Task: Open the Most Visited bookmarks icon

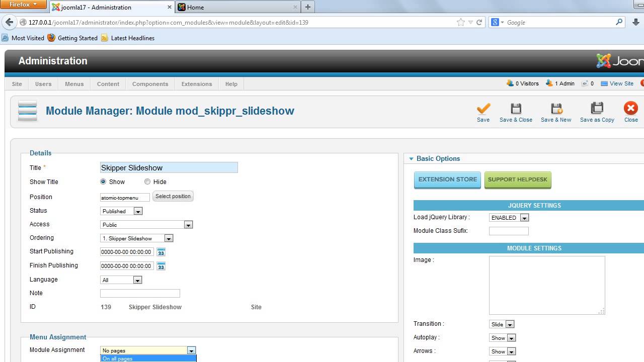Action: click(6, 38)
